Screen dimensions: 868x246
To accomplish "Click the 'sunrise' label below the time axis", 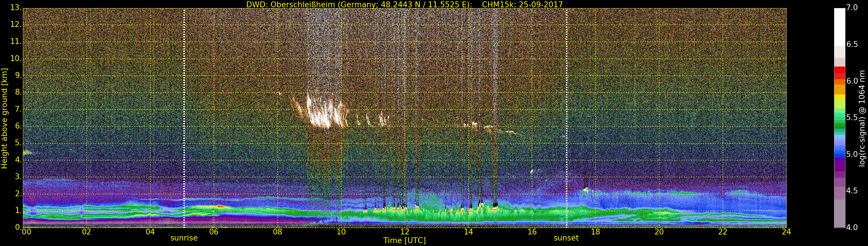I will tap(184, 238).
